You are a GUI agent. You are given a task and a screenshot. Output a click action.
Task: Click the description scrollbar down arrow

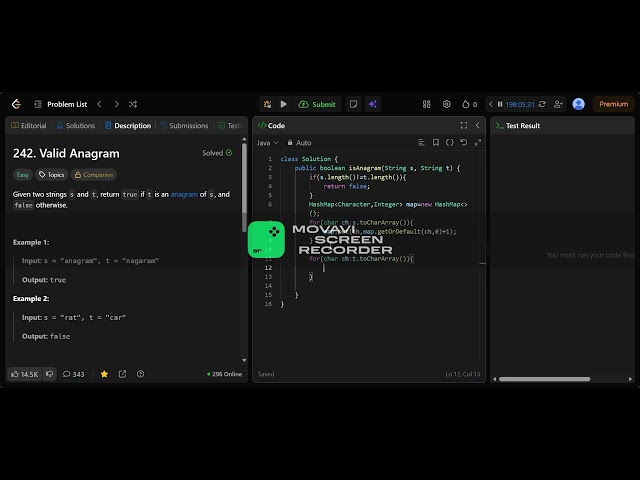coord(244,360)
